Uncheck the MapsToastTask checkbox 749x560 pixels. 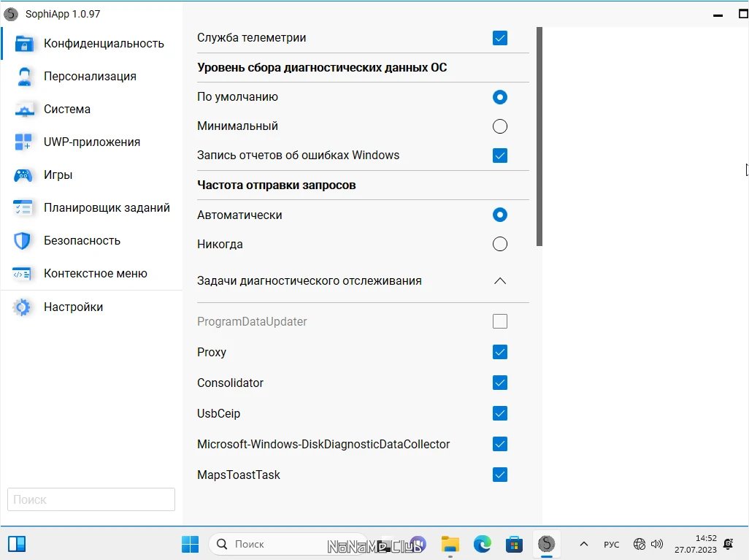[x=500, y=475]
